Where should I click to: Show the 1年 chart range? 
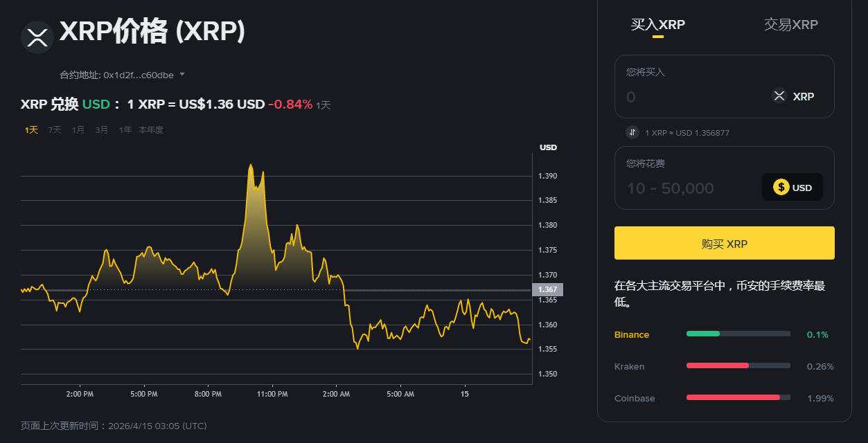(x=125, y=129)
